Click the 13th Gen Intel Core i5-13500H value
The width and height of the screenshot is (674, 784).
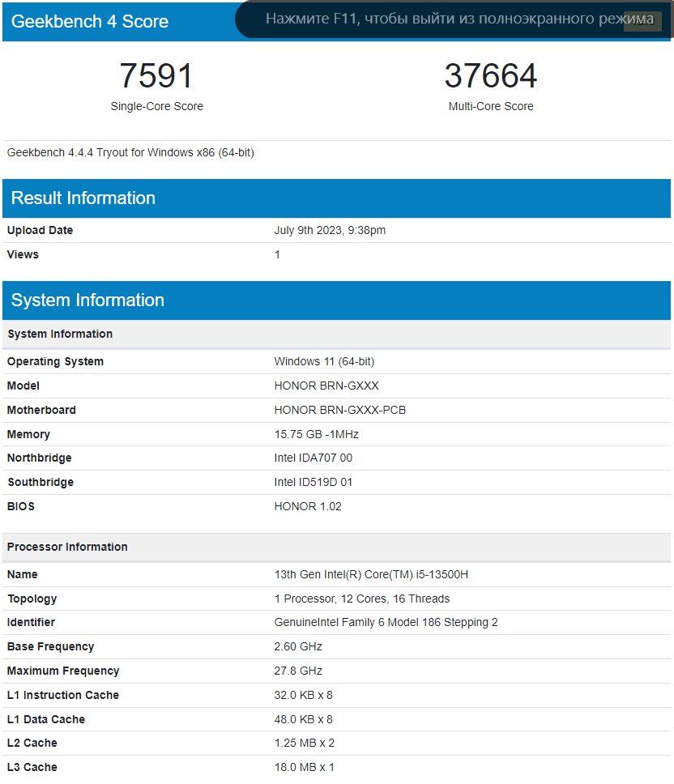pos(371,574)
